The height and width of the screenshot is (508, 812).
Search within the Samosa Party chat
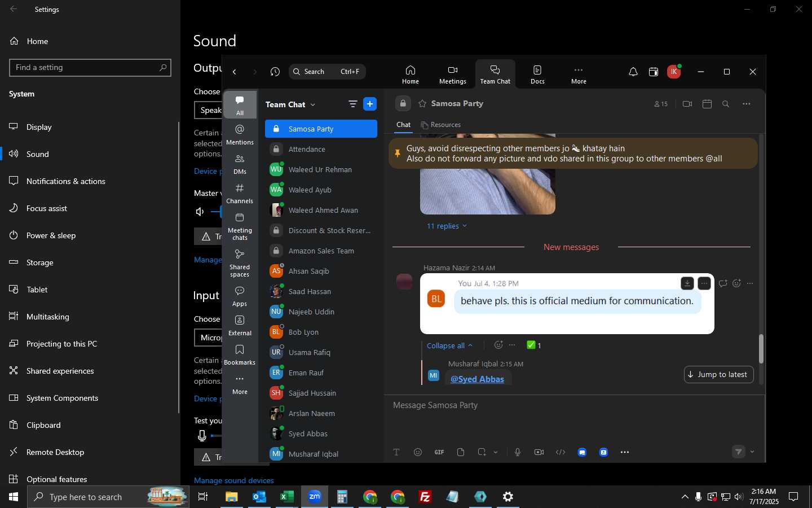(x=726, y=104)
